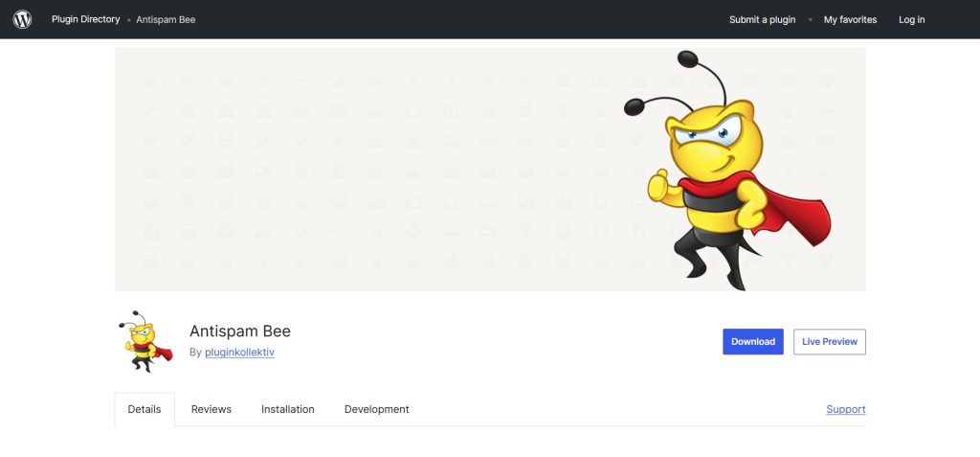Viewport: 980px width, 457px height.
Task: Go to My favorites
Action: (x=850, y=20)
